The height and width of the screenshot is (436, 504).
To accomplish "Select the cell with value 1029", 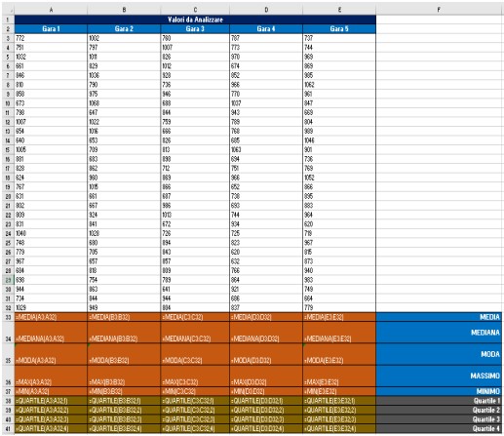I will (51, 308).
